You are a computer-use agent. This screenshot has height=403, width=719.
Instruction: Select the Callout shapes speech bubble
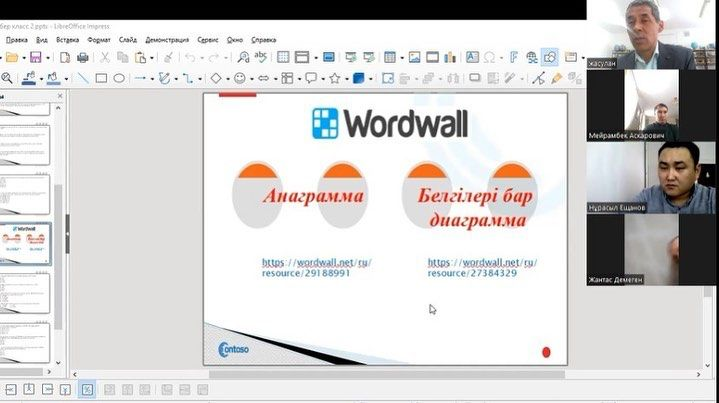pos(311,78)
